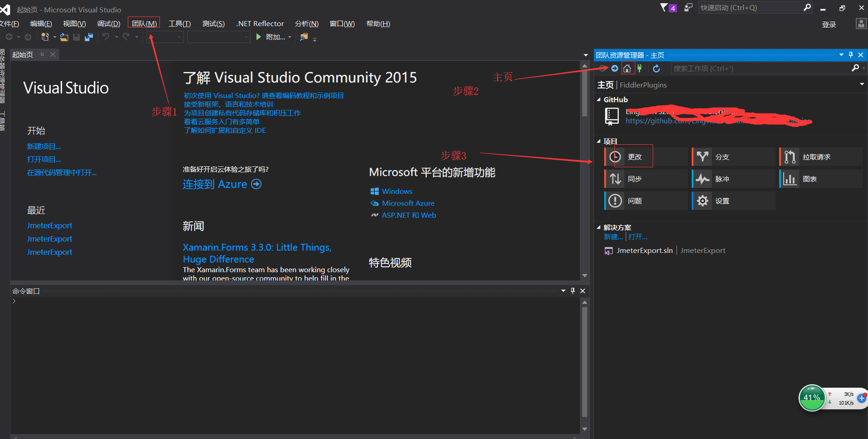The height and width of the screenshot is (439, 868).
Task: Open Team Explorer window options dropdown
Action: coord(841,55)
